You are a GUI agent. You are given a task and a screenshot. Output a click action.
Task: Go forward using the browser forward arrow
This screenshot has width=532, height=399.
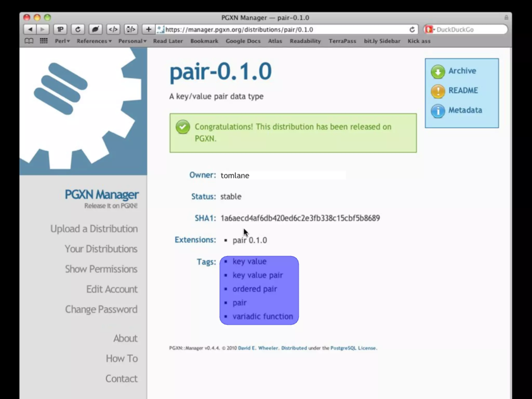[43, 29]
